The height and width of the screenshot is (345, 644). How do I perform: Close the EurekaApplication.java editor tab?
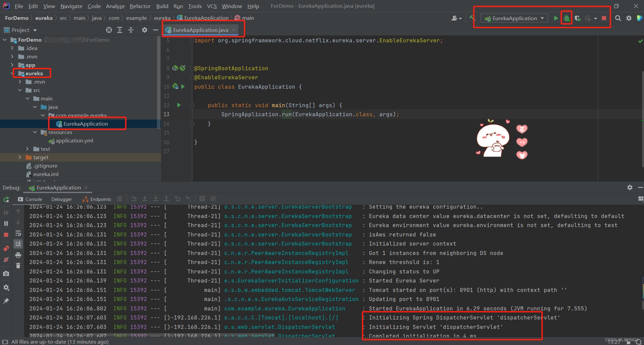tap(233, 30)
